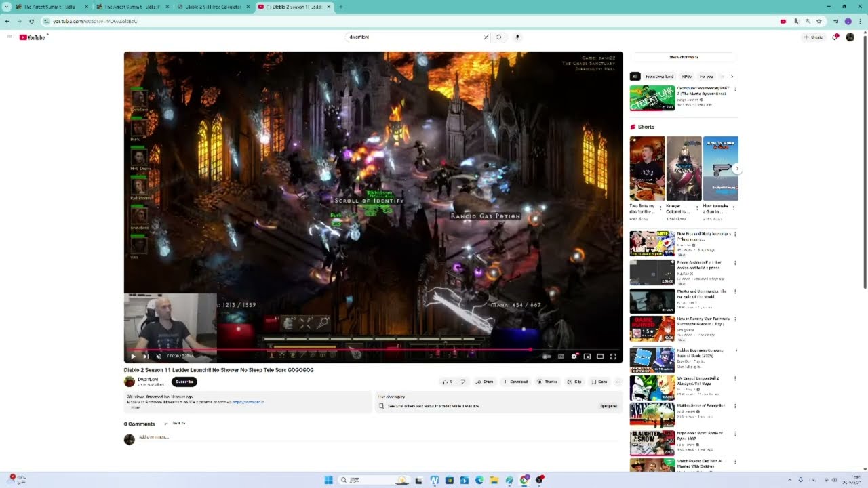This screenshot has height=488, width=868.
Task: Reload the page
Action: click(31, 21)
